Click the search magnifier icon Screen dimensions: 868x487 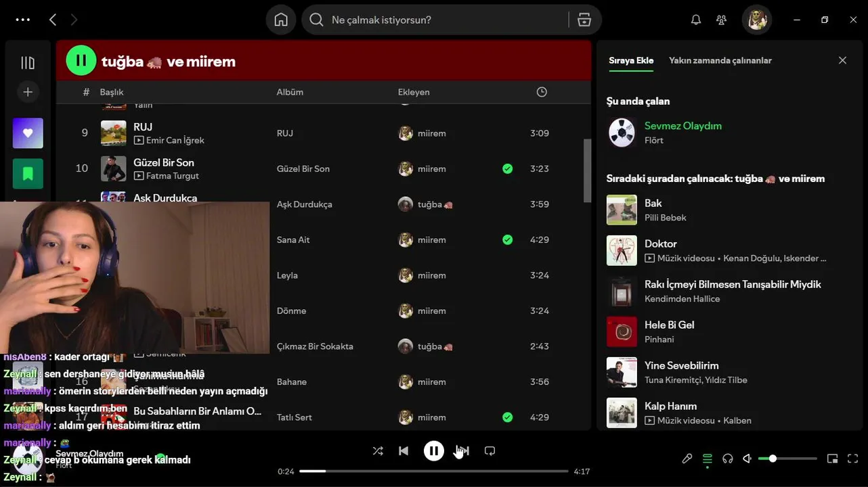tap(316, 20)
